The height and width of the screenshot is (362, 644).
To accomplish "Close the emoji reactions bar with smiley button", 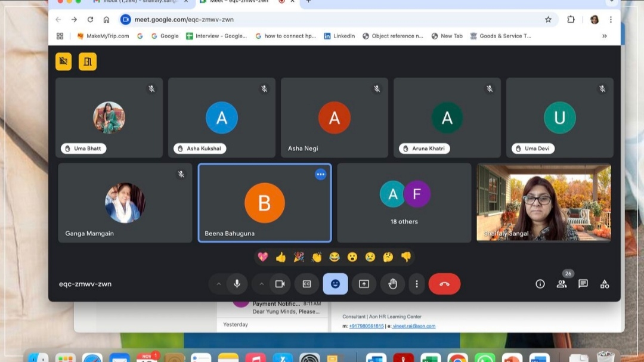I will point(335,284).
